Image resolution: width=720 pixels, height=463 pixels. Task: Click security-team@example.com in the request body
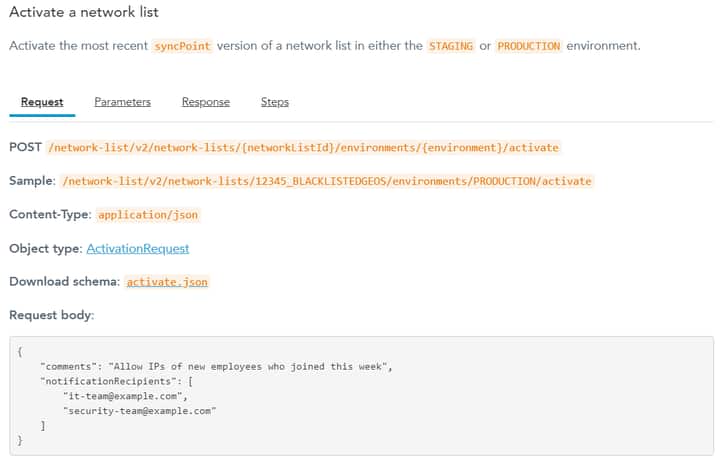(x=140, y=410)
